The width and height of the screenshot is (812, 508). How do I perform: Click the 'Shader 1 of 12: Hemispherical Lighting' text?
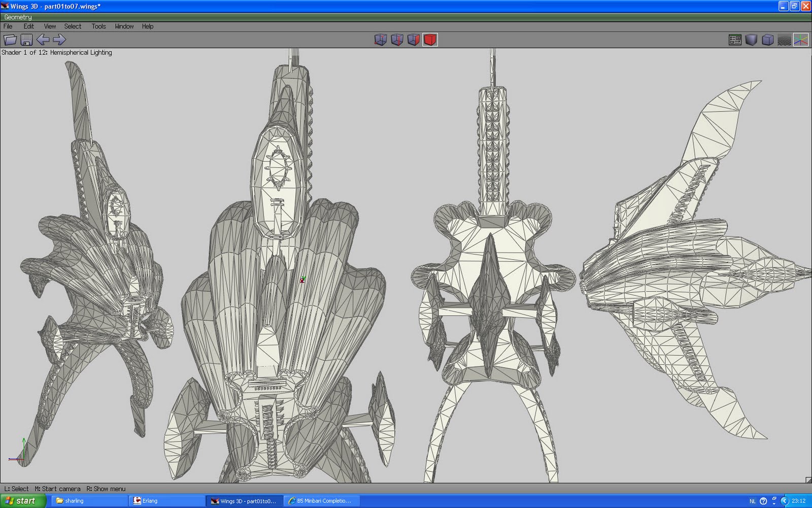(x=57, y=52)
